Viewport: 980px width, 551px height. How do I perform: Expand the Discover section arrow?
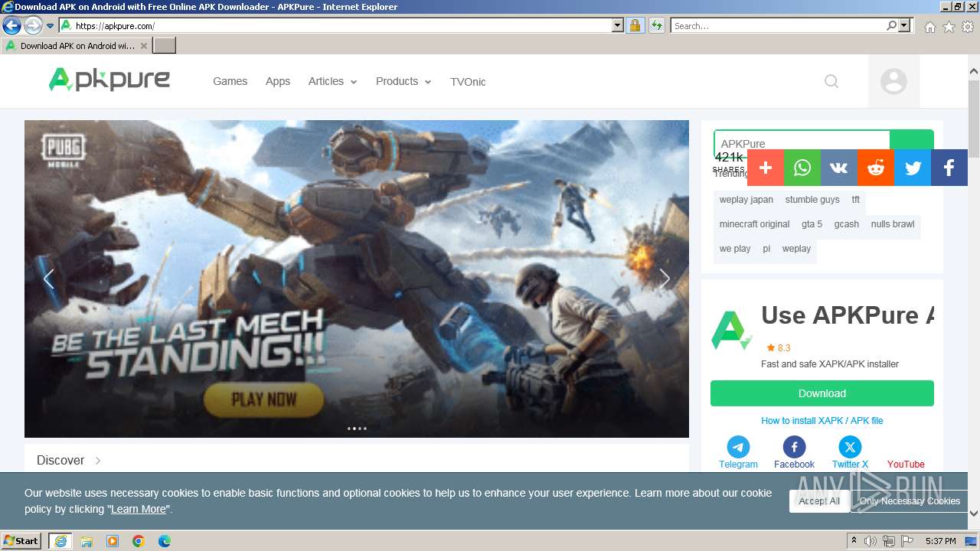pyautogui.click(x=98, y=461)
